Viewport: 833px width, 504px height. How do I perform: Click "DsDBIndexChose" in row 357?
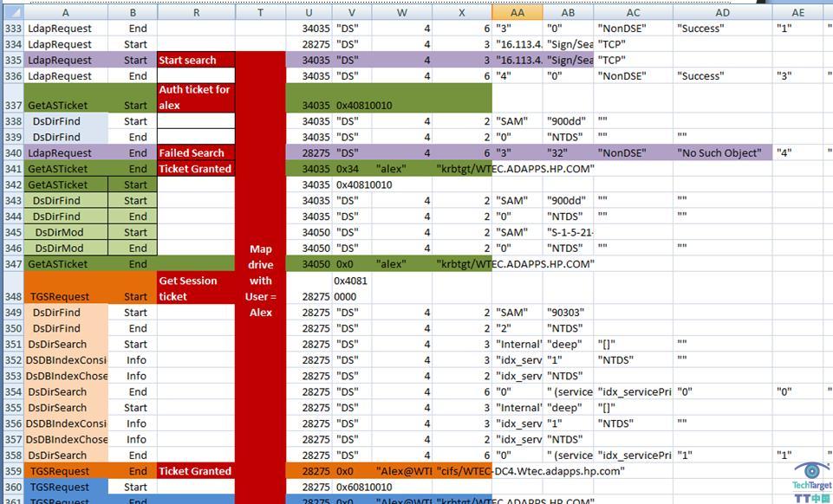click(x=67, y=439)
